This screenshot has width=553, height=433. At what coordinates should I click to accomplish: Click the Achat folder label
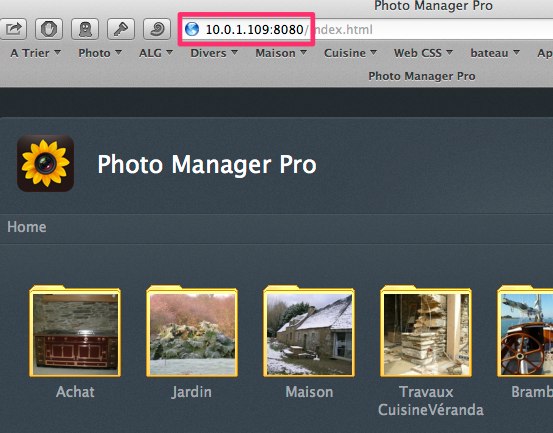click(75, 392)
